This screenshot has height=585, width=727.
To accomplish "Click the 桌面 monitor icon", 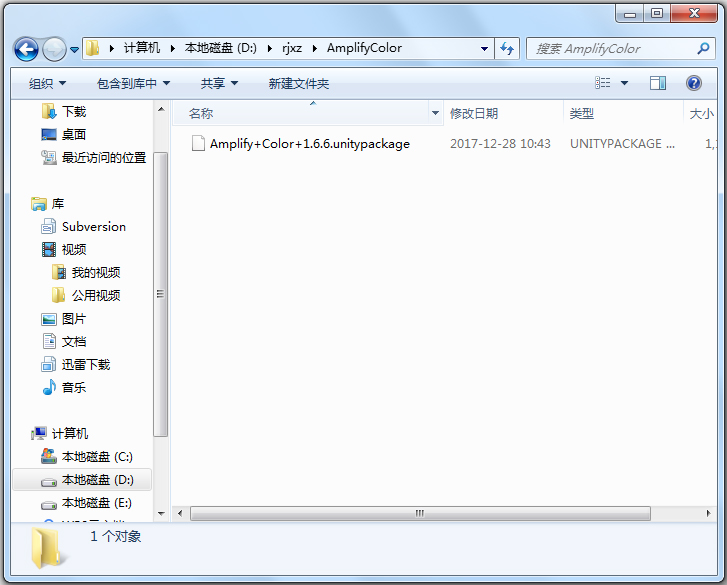I will [49, 134].
